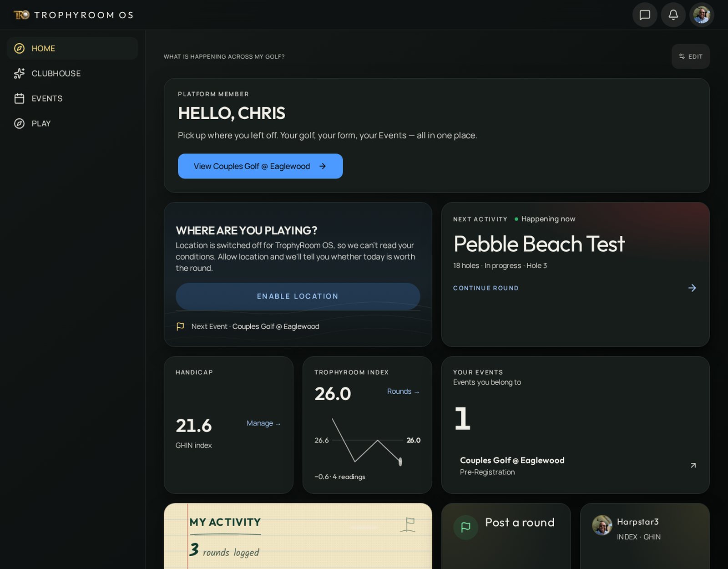Click the 21.6 GHIN index value
The image size is (728, 569).
[x=194, y=426]
